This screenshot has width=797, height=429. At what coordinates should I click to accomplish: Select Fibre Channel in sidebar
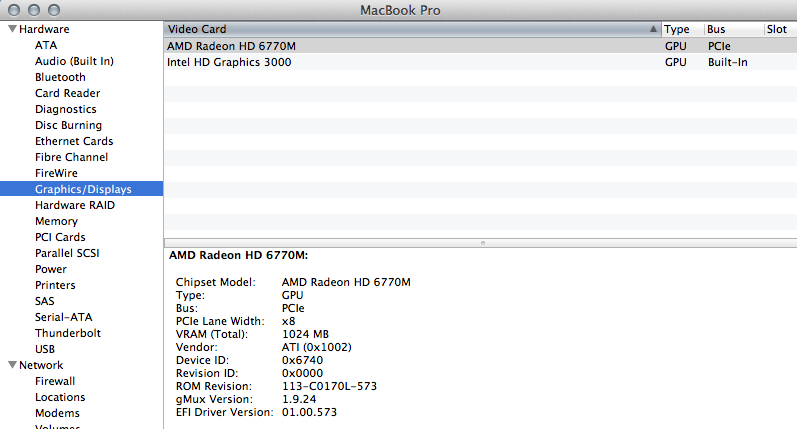(71, 157)
